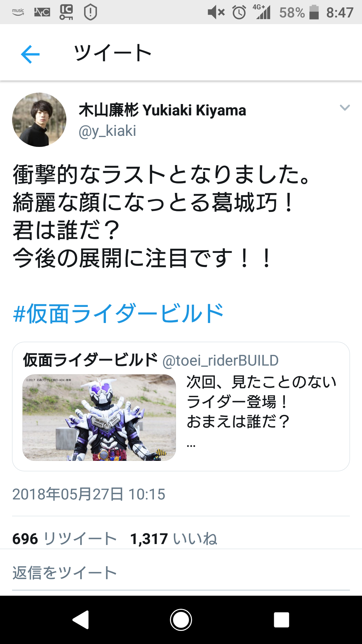Tap the shield alert status icon

[x=90, y=12]
